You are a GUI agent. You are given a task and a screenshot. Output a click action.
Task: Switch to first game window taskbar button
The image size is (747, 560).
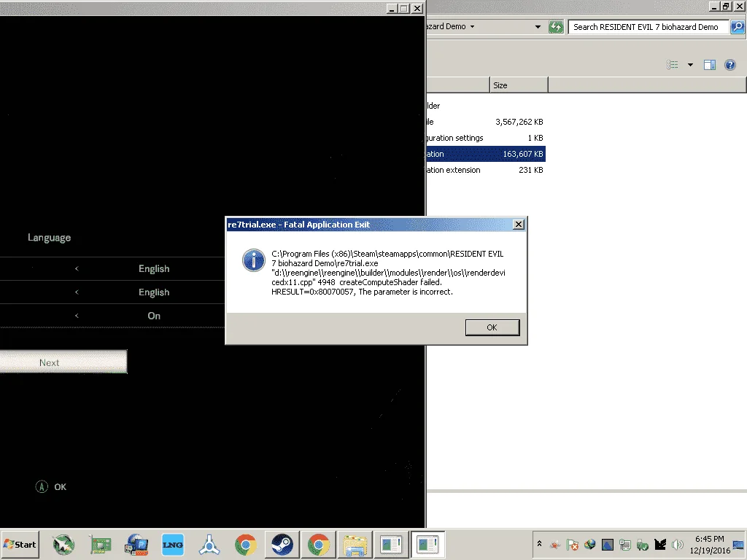click(x=391, y=545)
